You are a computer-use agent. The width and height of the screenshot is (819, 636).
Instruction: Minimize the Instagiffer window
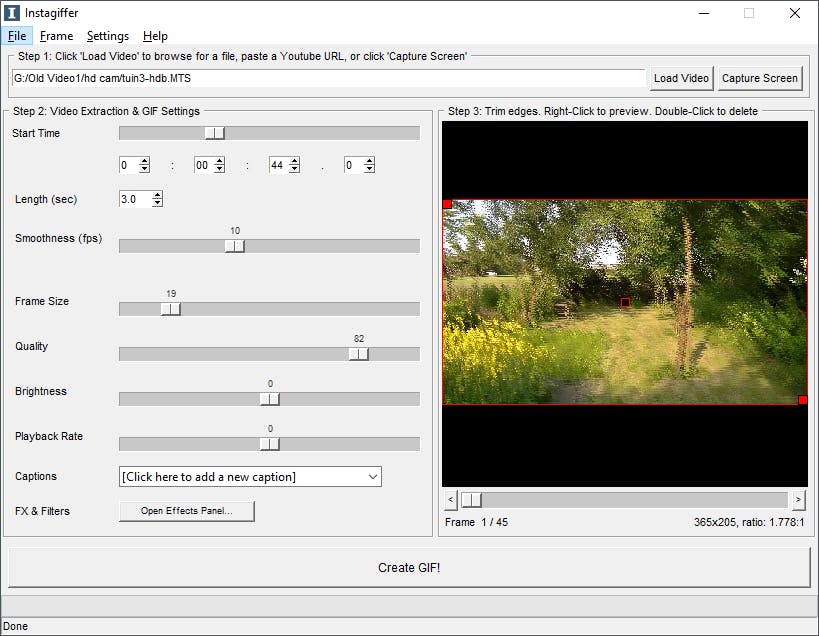(x=704, y=14)
